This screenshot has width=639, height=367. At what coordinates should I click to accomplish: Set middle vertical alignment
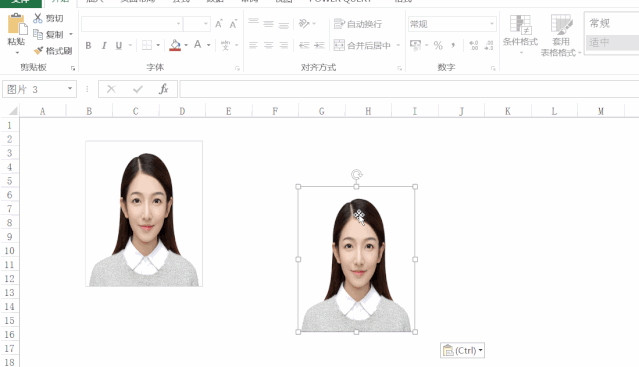click(x=269, y=24)
